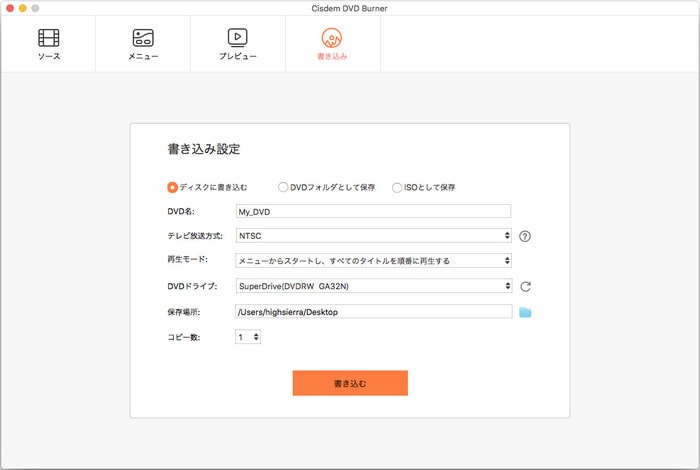Choose Save as DVD folder option

point(283,187)
